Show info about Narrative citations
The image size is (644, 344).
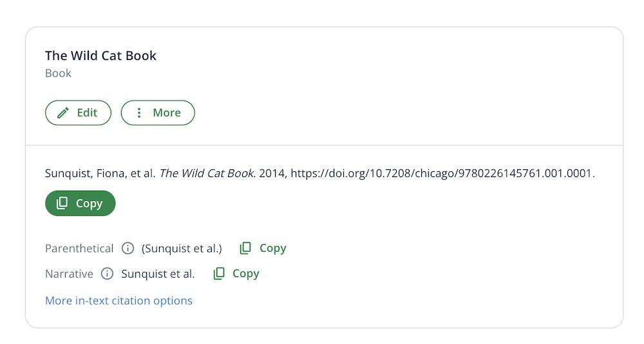point(108,274)
